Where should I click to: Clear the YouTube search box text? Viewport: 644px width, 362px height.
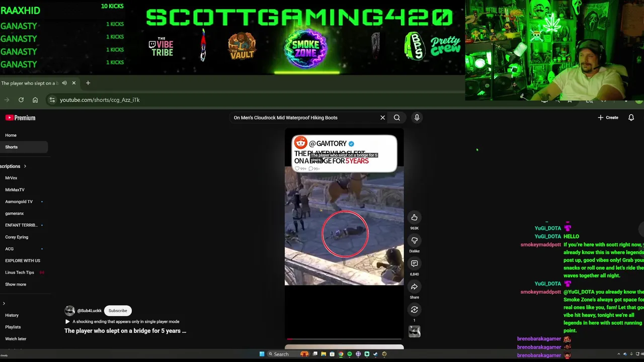click(x=382, y=118)
